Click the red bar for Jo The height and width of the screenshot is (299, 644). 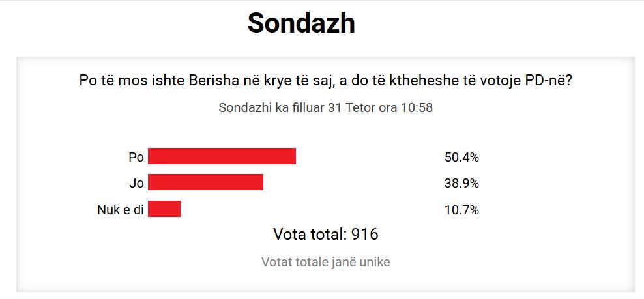(205, 182)
